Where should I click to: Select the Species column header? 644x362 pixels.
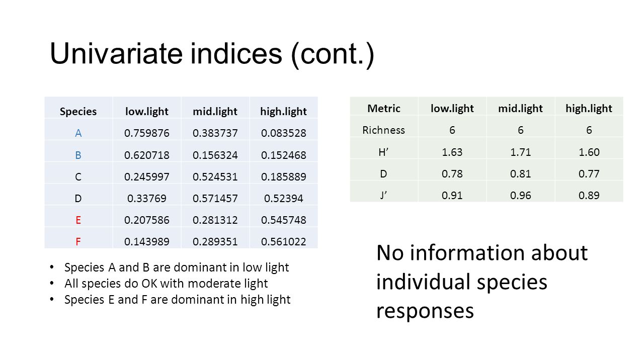coord(78,112)
